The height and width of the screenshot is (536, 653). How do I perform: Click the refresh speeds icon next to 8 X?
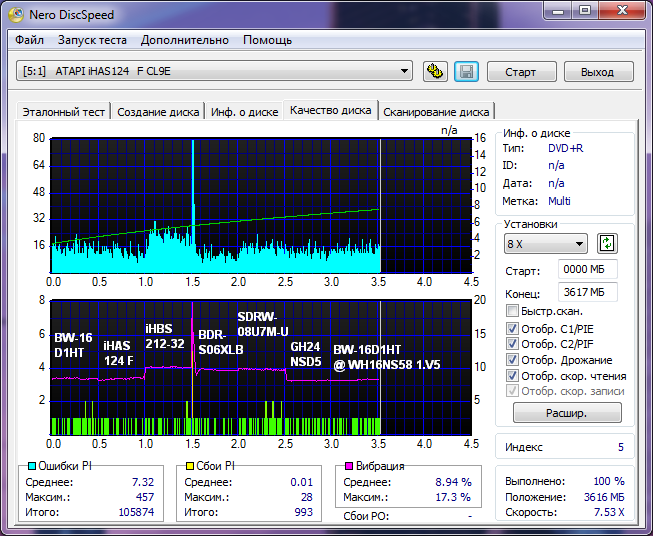607,243
